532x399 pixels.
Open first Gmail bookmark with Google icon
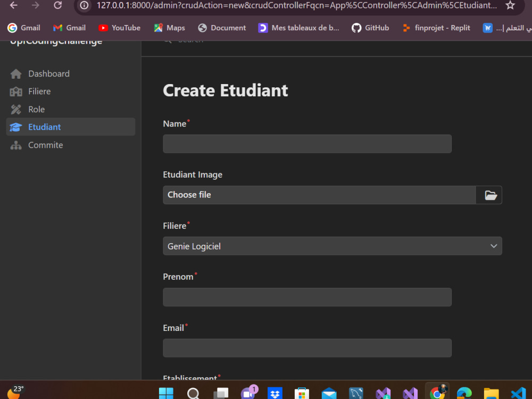[x=24, y=28]
